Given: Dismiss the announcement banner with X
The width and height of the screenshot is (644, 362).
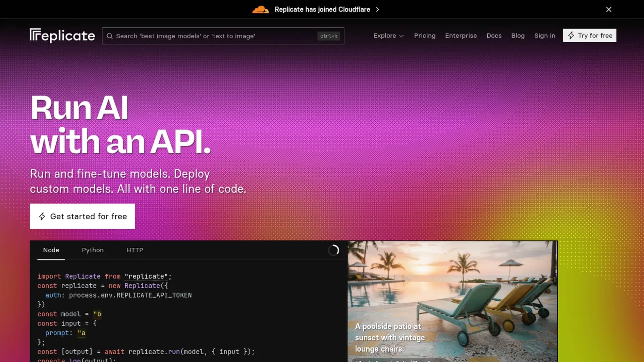Looking at the screenshot, I should [x=609, y=9].
